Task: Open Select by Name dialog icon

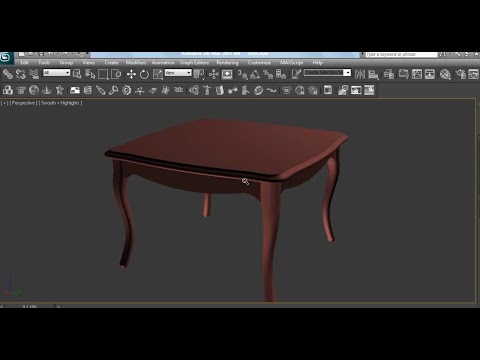Action: [90, 74]
